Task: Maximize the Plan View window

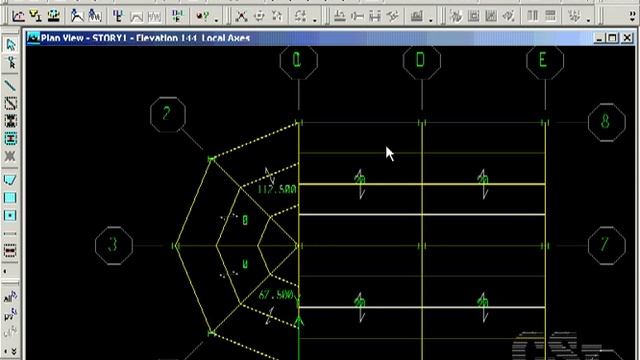Action: click(x=613, y=38)
